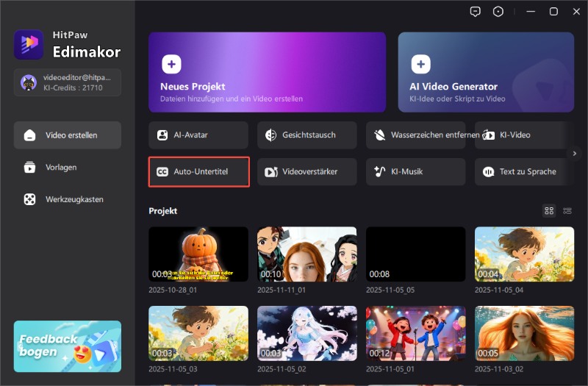
Task: Click the feedback chat icon in title bar
Action: pyautogui.click(x=476, y=11)
